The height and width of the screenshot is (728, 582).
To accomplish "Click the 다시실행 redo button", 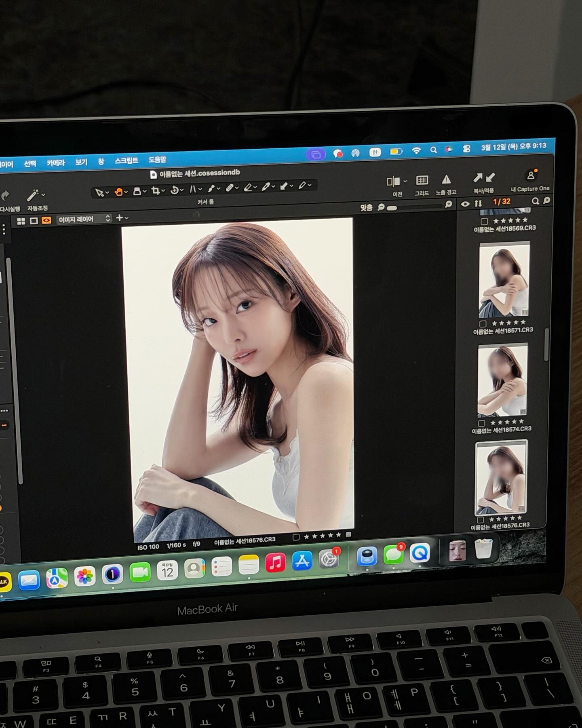I will [x=6, y=196].
